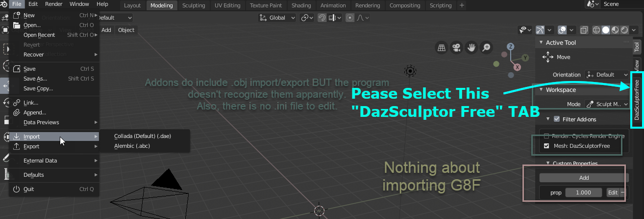Screen dimensions: 644x219
Task: Click the red X axis on navigation gizmo
Action: click(517, 67)
